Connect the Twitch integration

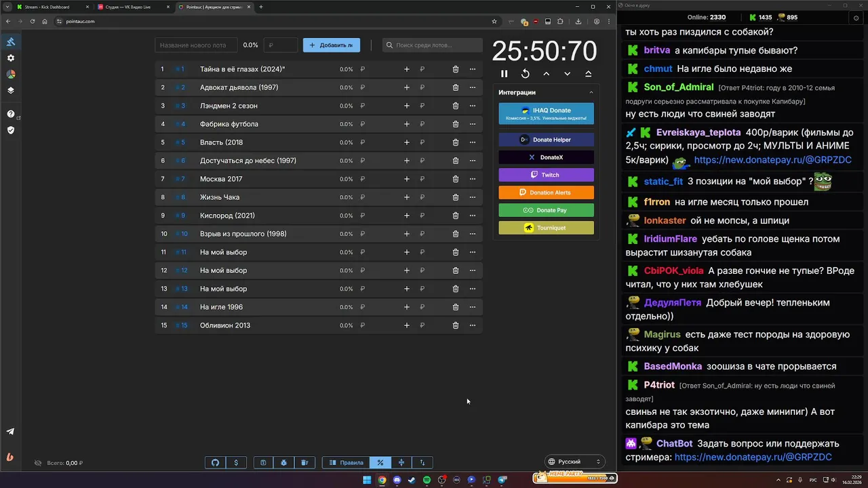546,175
